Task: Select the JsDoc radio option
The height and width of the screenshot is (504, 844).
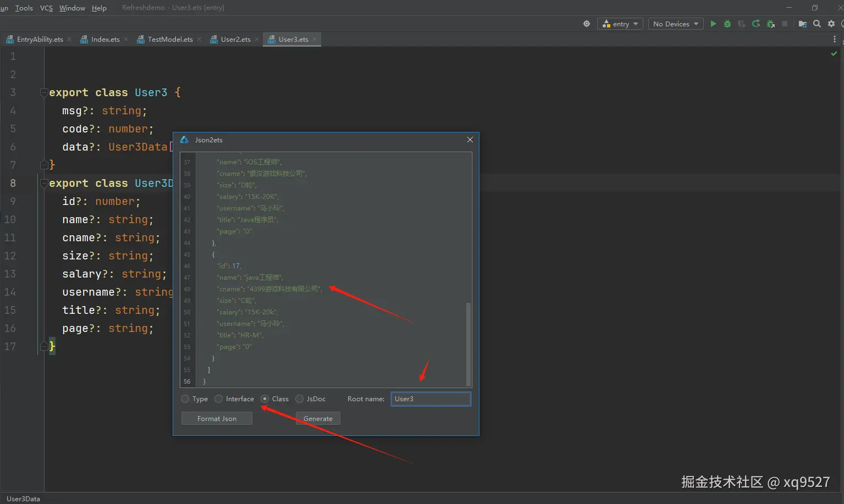Action: coord(299,399)
